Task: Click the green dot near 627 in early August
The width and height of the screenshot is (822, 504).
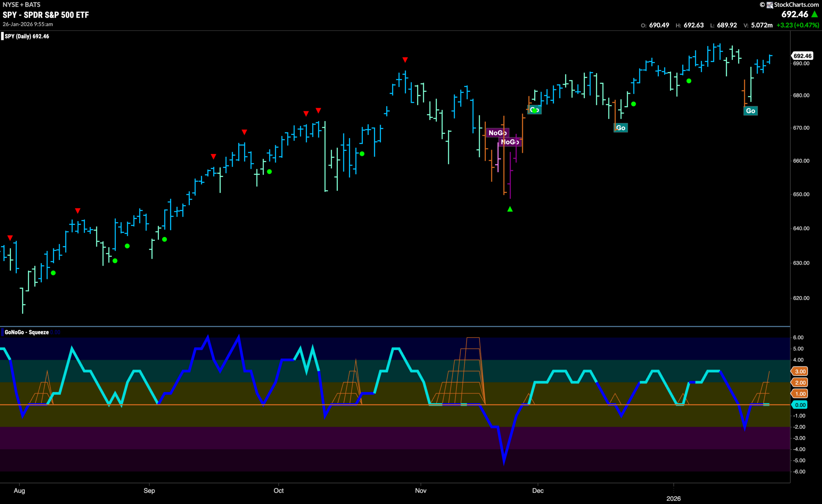Action: pos(53,273)
